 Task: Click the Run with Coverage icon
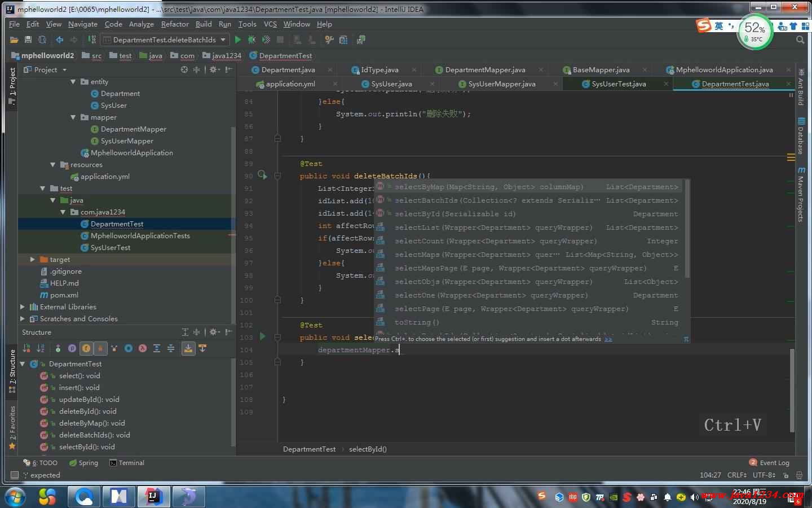click(266, 40)
